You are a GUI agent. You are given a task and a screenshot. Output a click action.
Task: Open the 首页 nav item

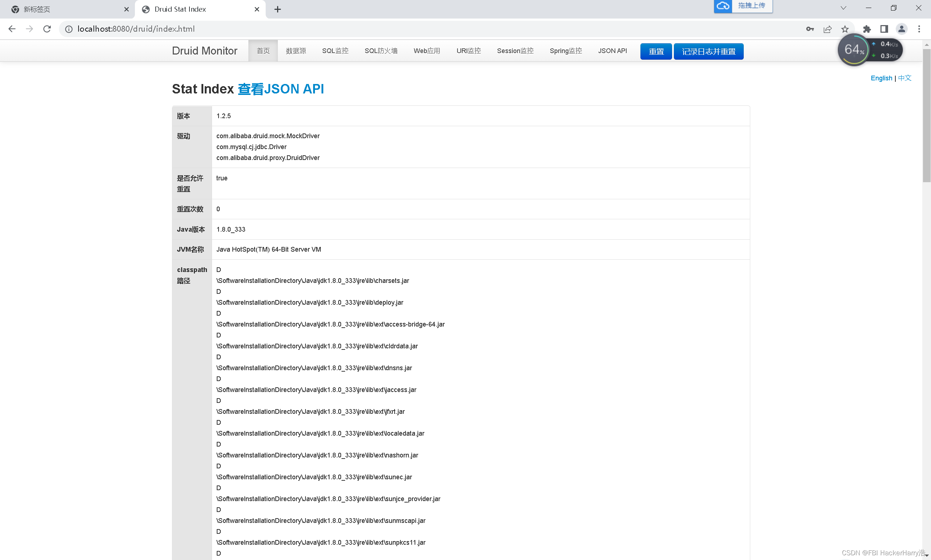click(x=263, y=51)
